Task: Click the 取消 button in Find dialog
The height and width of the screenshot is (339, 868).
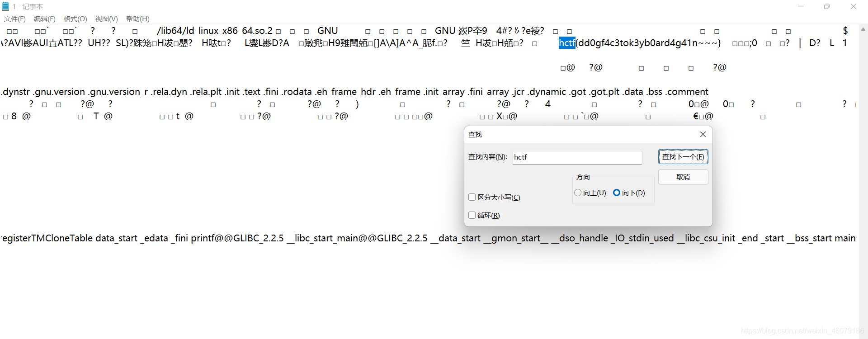Action: tap(683, 177)
